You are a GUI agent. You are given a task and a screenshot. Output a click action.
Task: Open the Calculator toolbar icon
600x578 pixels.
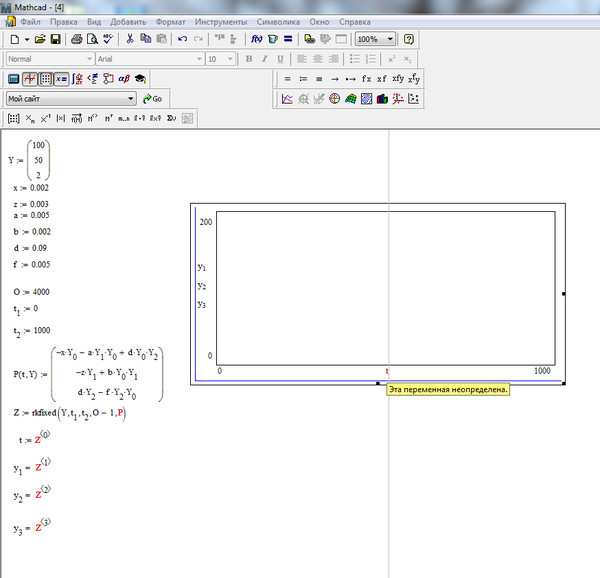tap(14, 79)
